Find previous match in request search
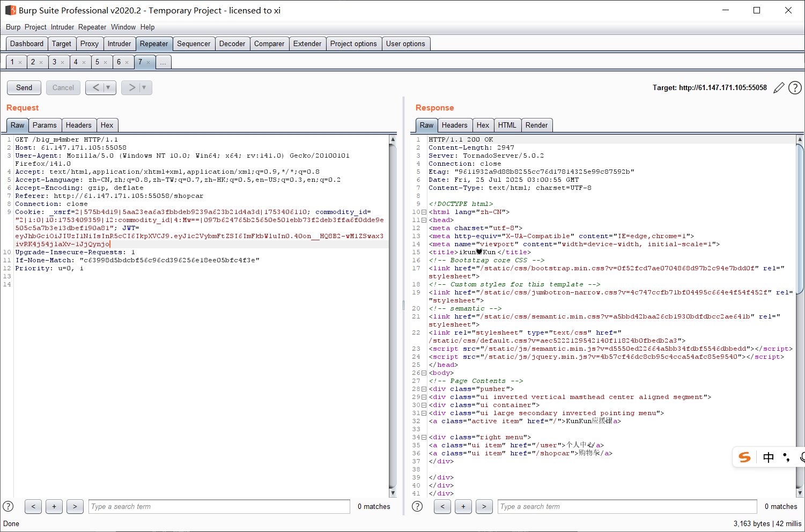The height and width of the screenshot is (532, 805). tap(33, 506)
